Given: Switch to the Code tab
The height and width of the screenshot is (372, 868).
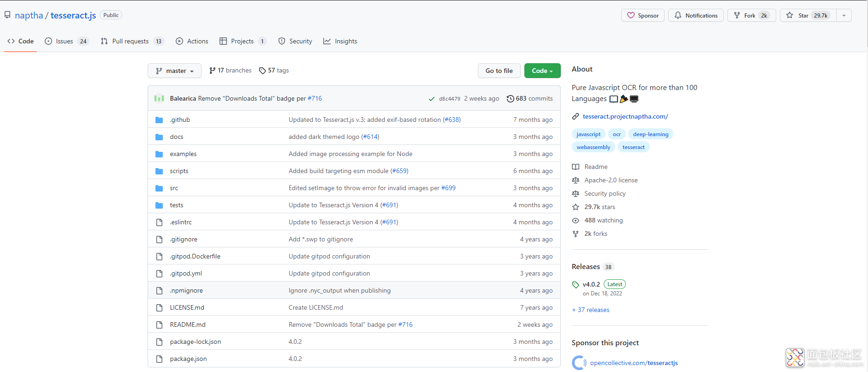Looking at the screenshot, I should (21, 41).
